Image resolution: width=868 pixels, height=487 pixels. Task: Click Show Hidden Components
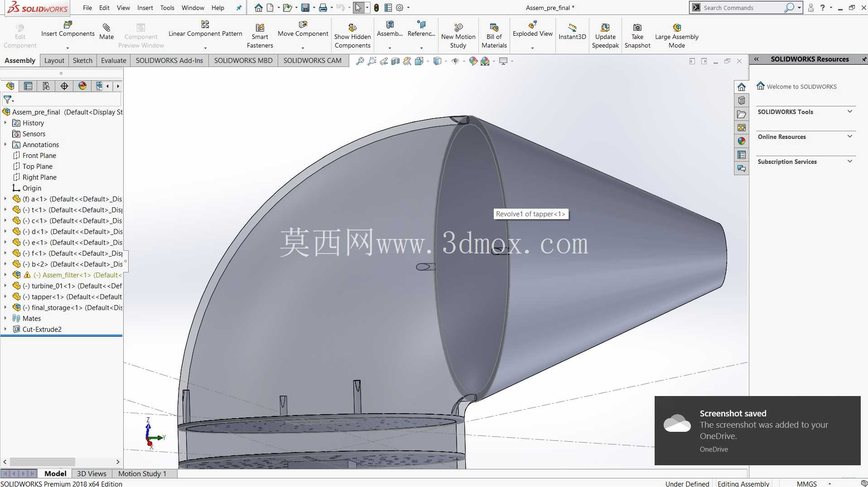[352, 36]
